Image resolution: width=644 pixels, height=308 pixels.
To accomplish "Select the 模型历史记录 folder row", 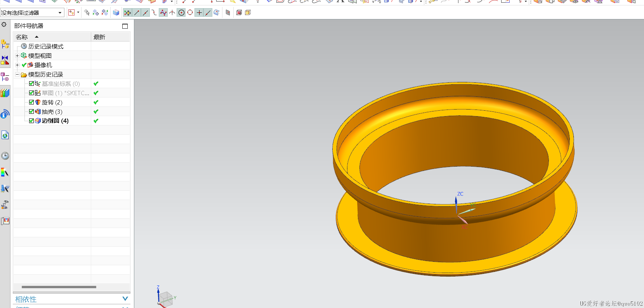I will [45, 74].
